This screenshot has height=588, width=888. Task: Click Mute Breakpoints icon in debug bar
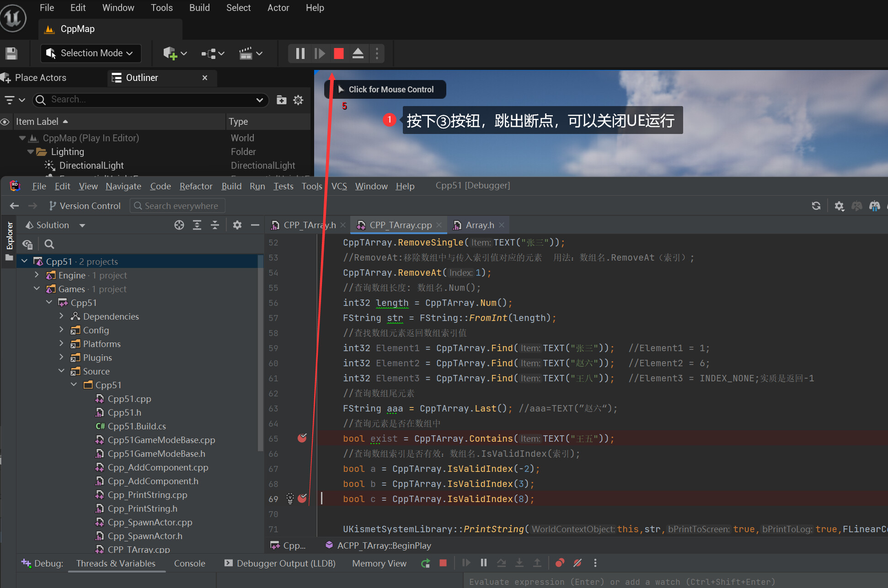click(x=578, y=563)
